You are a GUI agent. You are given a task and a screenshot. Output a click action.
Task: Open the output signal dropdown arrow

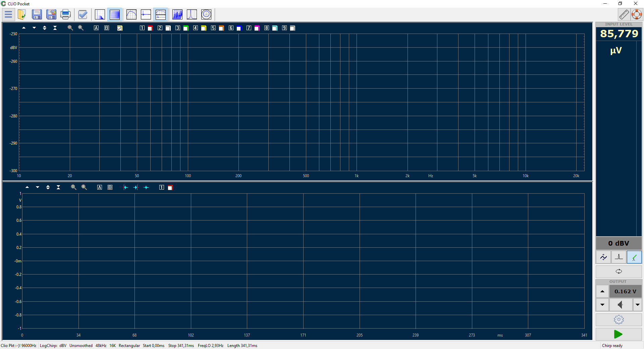point(637,305)
